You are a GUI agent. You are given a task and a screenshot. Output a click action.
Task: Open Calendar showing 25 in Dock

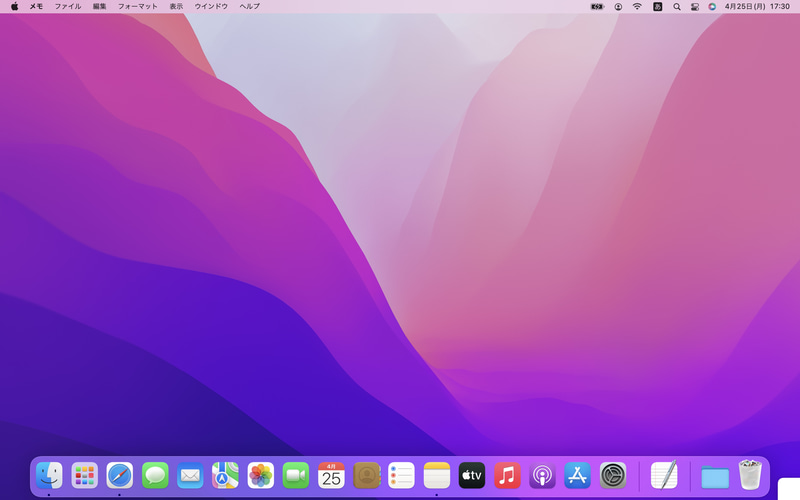click(331, 476)
